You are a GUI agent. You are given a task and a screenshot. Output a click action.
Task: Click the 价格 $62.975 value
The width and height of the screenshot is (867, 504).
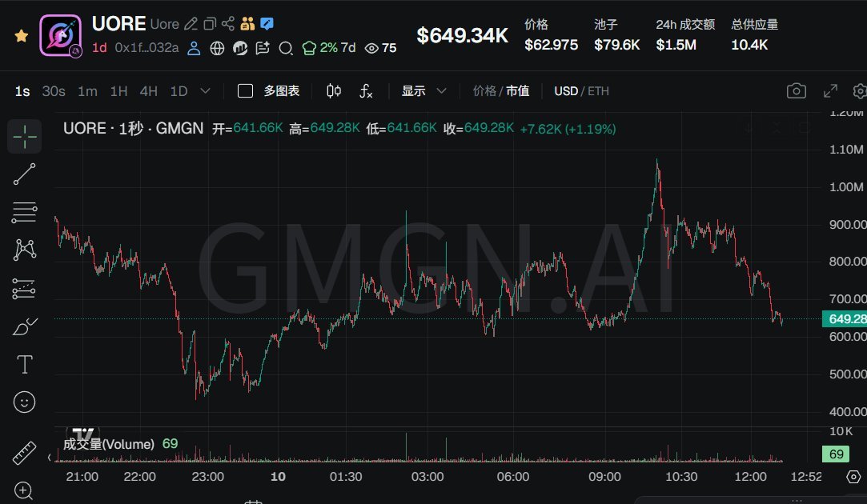(x=552, y=45)
